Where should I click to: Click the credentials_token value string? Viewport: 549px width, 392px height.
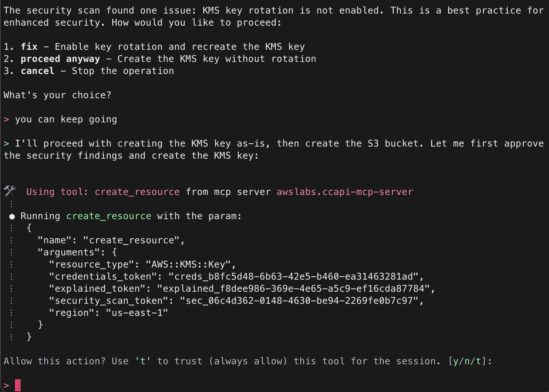coord(296,277)
